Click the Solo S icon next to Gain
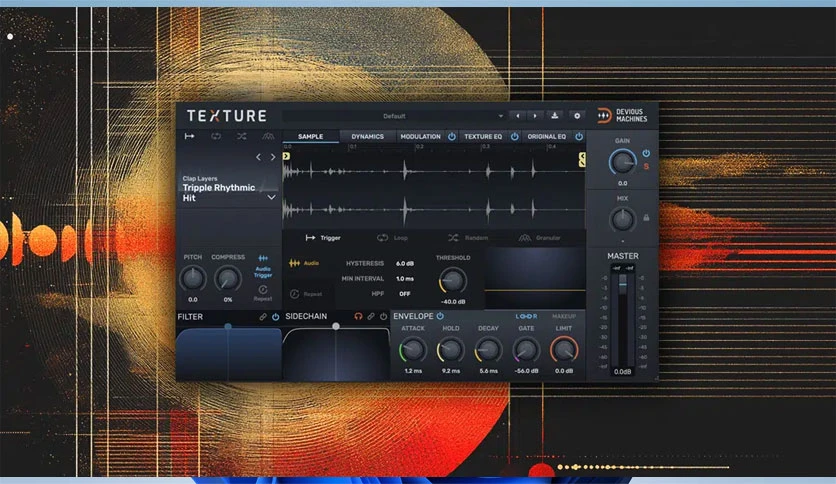This screenshot has height=484, width=836. coord(646,166)
